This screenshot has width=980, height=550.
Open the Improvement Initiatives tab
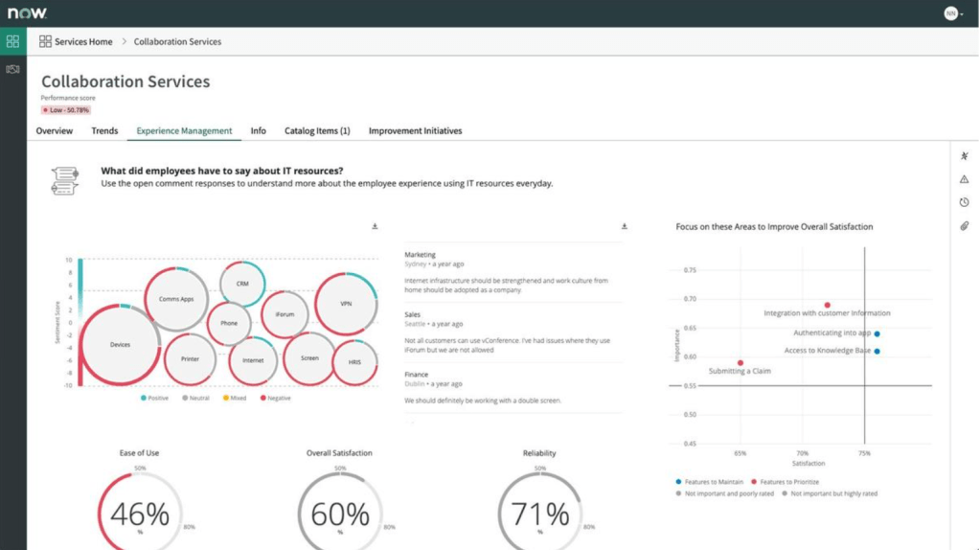click(x=415, y=130)
